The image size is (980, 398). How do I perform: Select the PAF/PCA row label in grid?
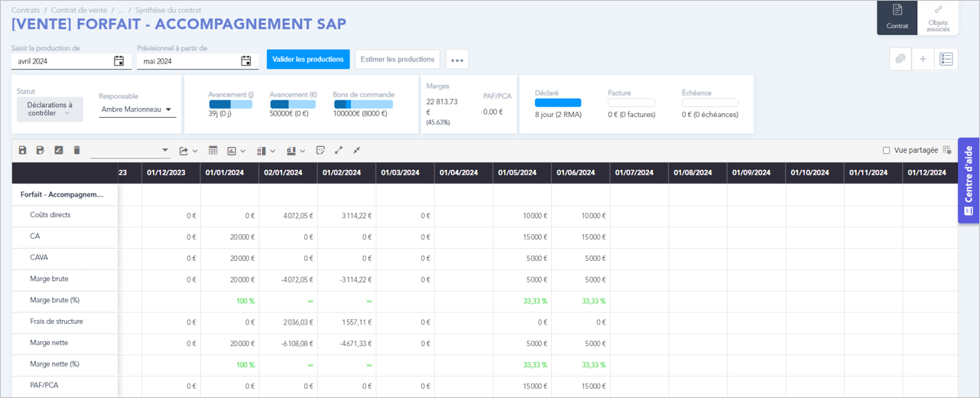pos(44,386)
